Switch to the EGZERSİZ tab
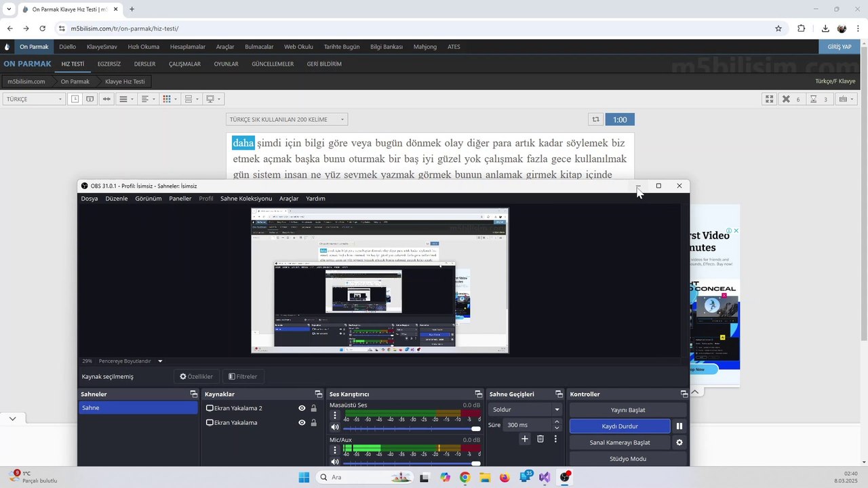868x488 pixels. [x=109, y=64]
